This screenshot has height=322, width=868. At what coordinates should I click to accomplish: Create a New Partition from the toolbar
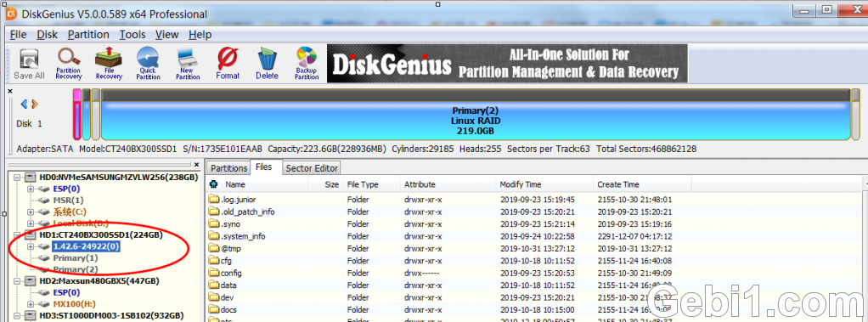click(x=188, y=64)
